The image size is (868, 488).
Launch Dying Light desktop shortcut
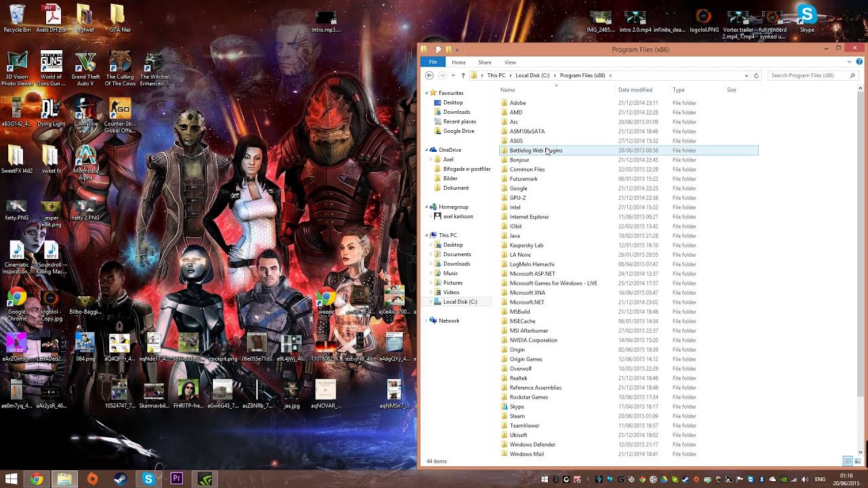pos(52,113)
